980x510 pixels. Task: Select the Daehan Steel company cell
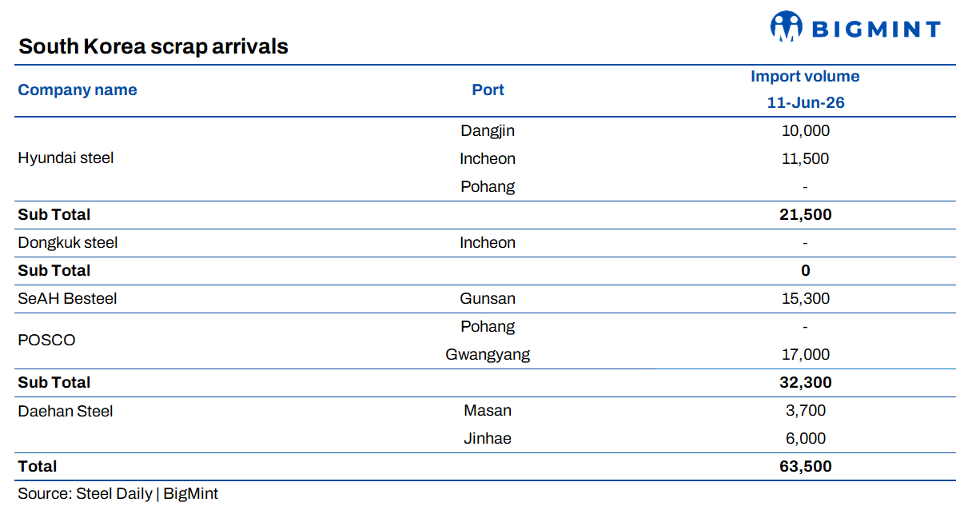pyautogui.click(x=66, y=411)
